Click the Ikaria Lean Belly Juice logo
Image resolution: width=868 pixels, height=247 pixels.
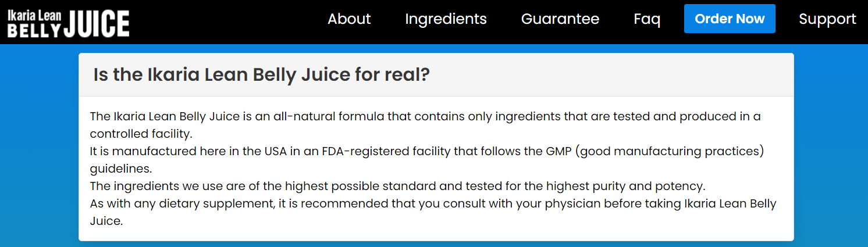[69, 23]
